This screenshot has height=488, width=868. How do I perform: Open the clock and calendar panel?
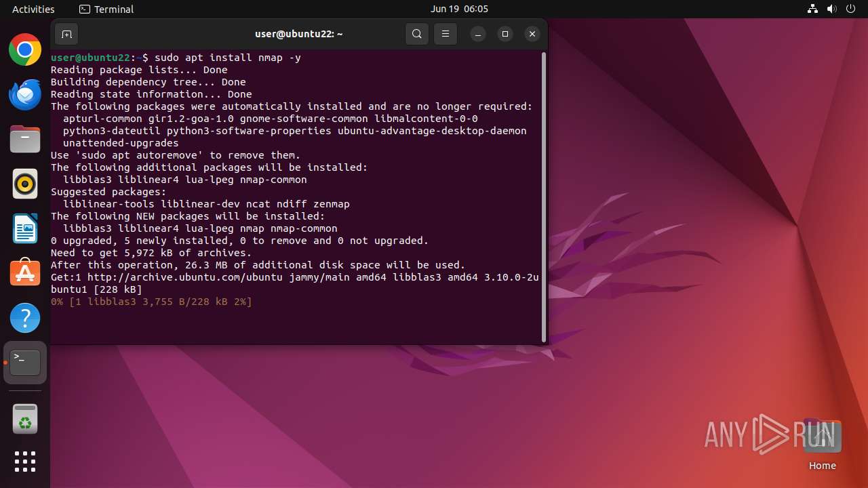click(x=459, y=9)
